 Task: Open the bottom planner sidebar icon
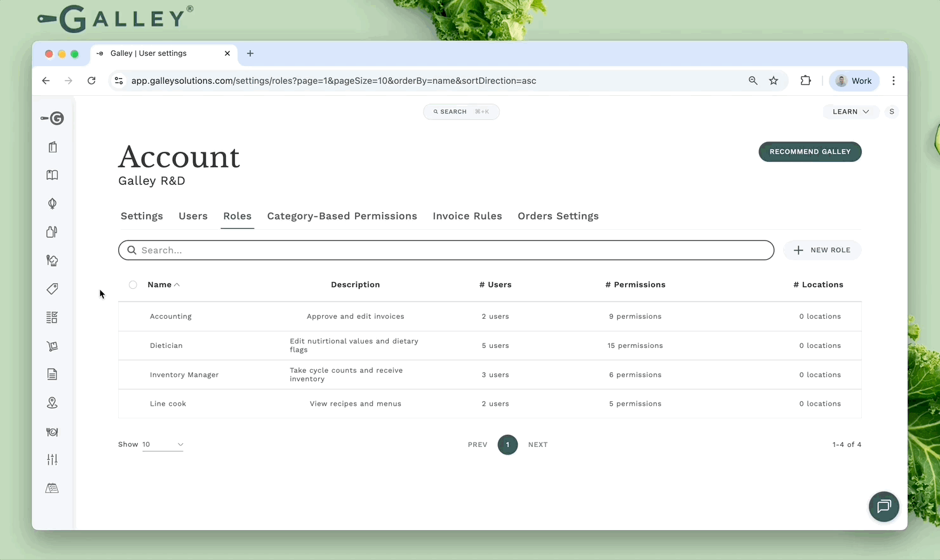point(52,488)
